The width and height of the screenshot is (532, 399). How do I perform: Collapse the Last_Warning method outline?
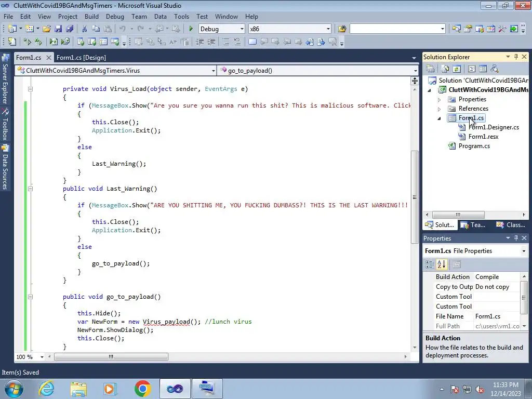[30, 189]
